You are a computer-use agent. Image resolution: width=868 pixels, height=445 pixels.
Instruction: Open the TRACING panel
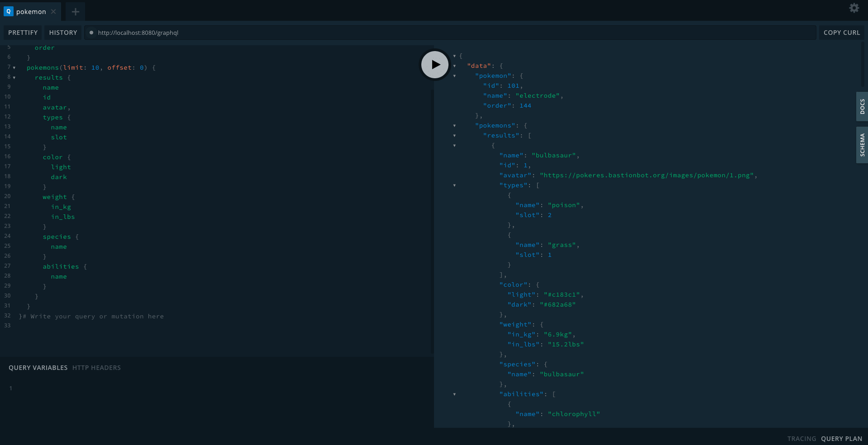click(x=801, y=438)
